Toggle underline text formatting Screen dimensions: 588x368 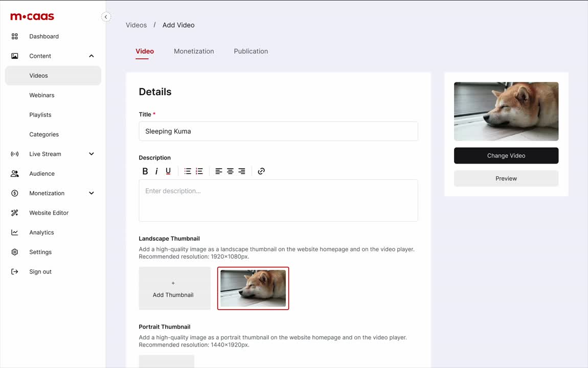pos(168,171)
